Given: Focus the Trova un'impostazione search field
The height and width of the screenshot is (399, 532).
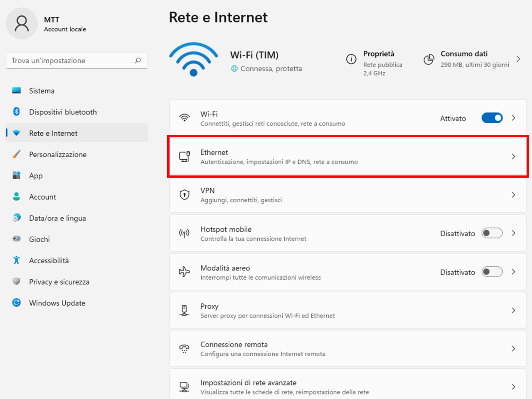Looking at the screenshot, I should click(x=71, y=60).
